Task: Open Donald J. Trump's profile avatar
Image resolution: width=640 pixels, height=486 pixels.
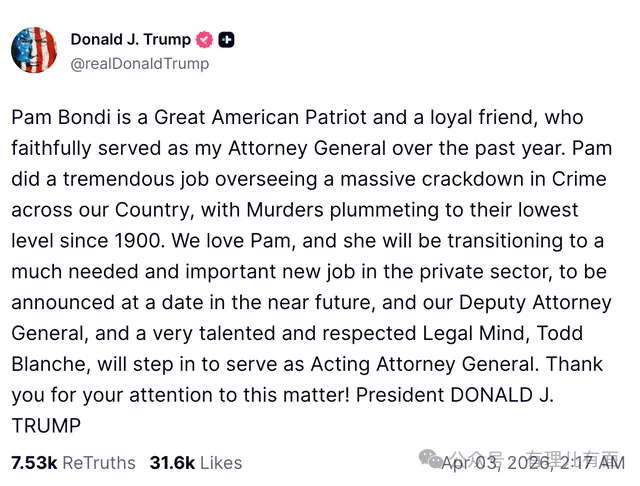Action: point(34,50)
